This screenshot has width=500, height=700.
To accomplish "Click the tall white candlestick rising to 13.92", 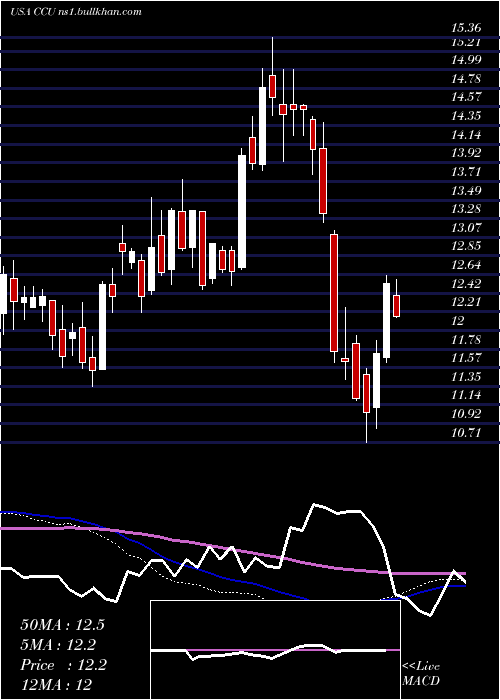I will (x=242, y=212).
